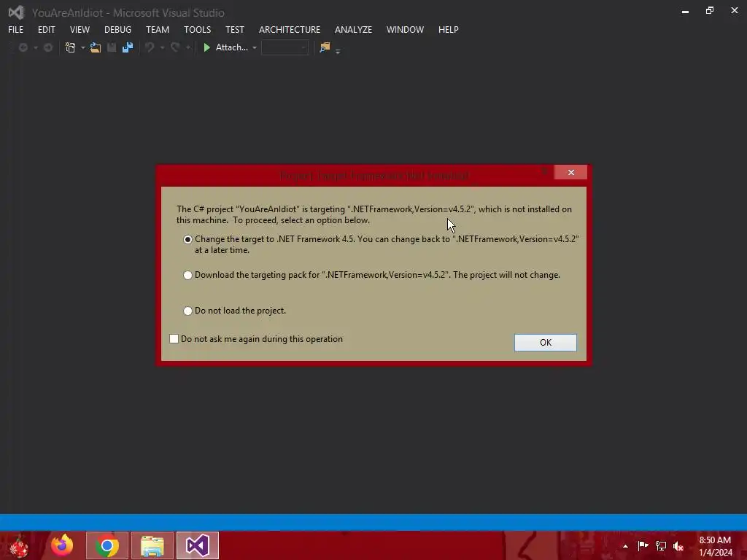Image resolution: width=747 pixels, height=560 pixels.
Task: Show hidden tray icons arrow
Action: [625, 546]
